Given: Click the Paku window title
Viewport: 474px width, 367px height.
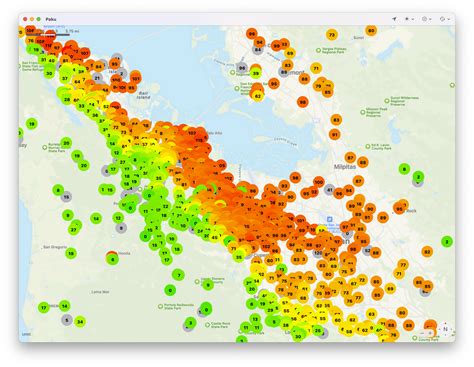Looking at the screenshot, I should (51, 19).
